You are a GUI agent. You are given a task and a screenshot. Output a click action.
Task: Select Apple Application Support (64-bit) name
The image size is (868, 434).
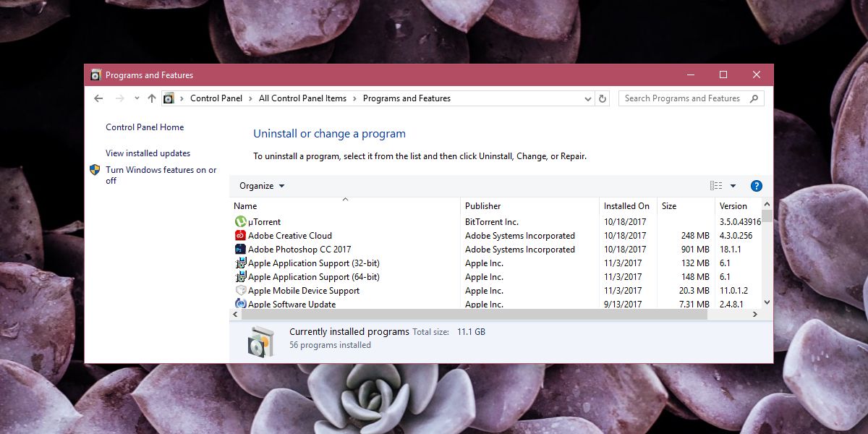pyautogui.click(x=314, y=277)
